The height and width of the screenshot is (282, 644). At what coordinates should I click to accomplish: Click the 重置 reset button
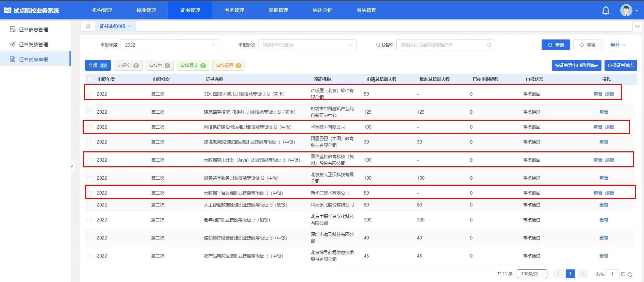point(588,45)
